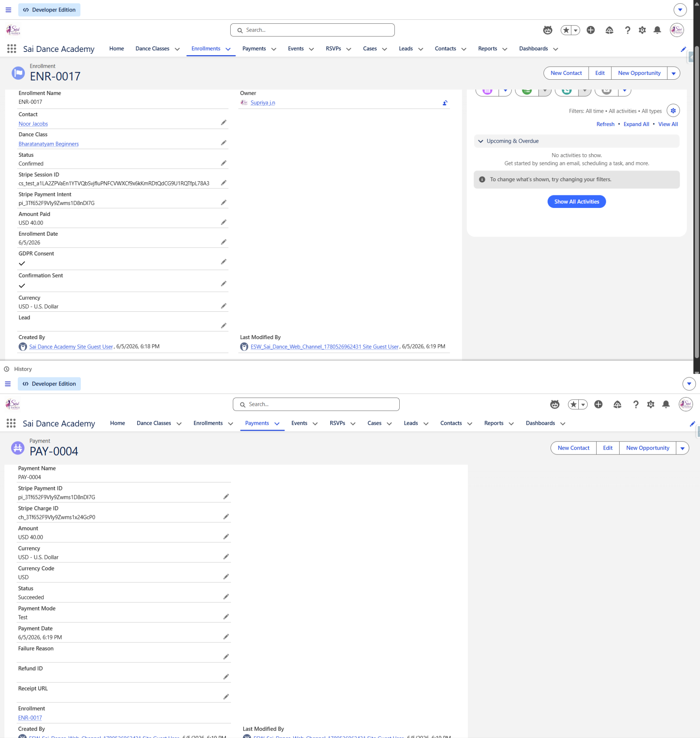Collapse the Upcoming & Overdue section
Viewport: 700px width, 738px height.
(481, 141)
